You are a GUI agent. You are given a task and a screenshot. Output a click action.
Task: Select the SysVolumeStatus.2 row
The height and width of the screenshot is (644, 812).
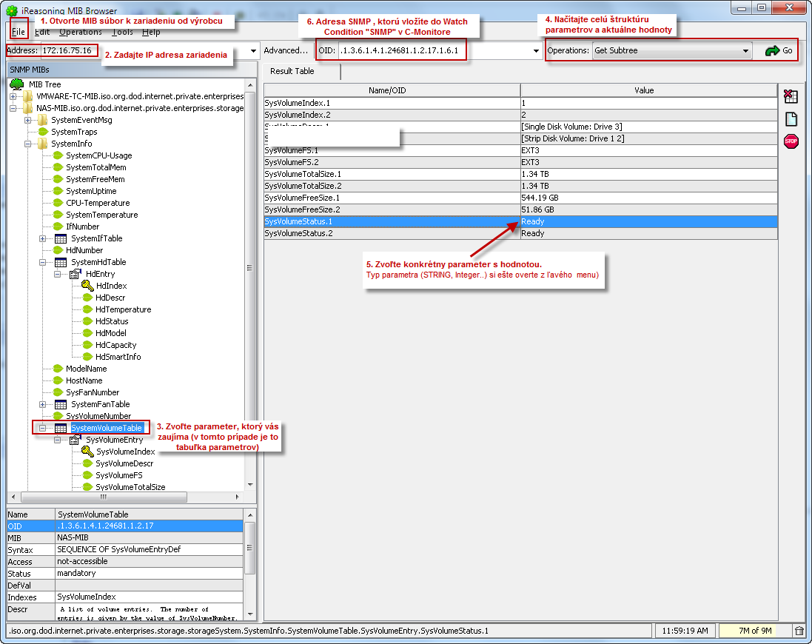pyautogui.click(x=520, y=233)
